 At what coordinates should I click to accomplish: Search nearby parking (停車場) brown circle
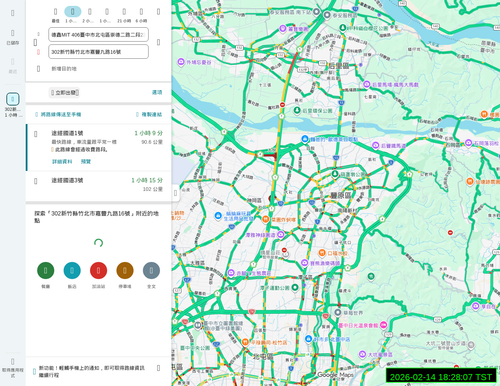pyautogui.click(x=125, y=270)
